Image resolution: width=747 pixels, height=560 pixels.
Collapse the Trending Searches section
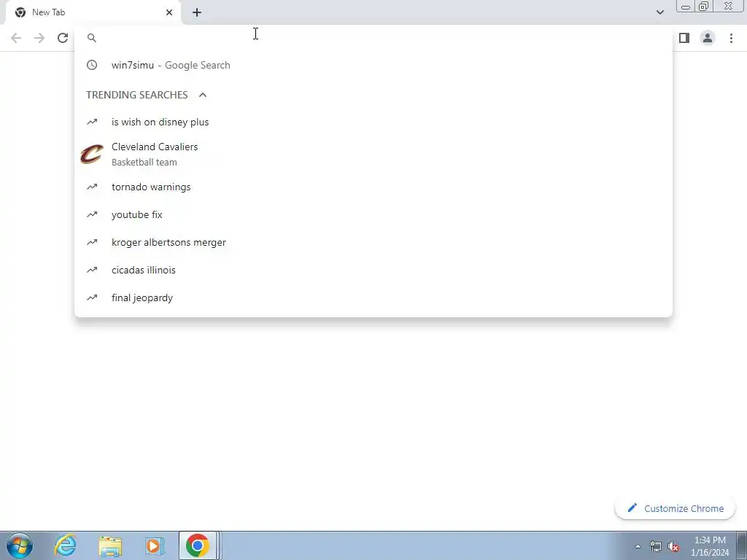(x=203, y=95)
